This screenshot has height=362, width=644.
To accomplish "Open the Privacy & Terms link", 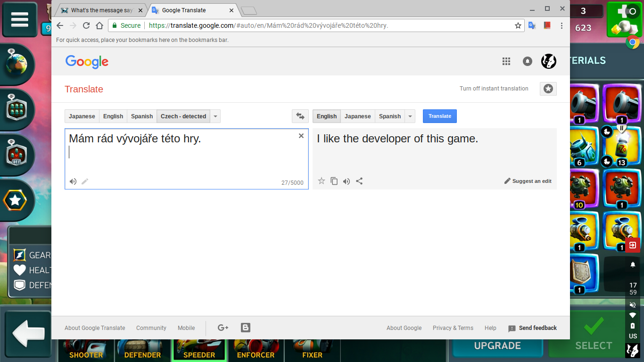I will coord(453,328).
